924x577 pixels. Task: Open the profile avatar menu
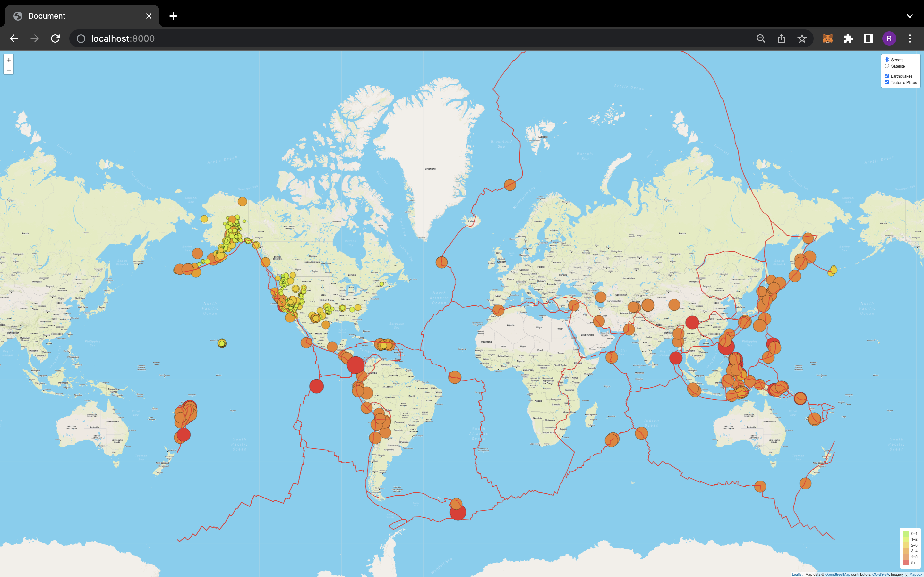[x=889, y=38]
